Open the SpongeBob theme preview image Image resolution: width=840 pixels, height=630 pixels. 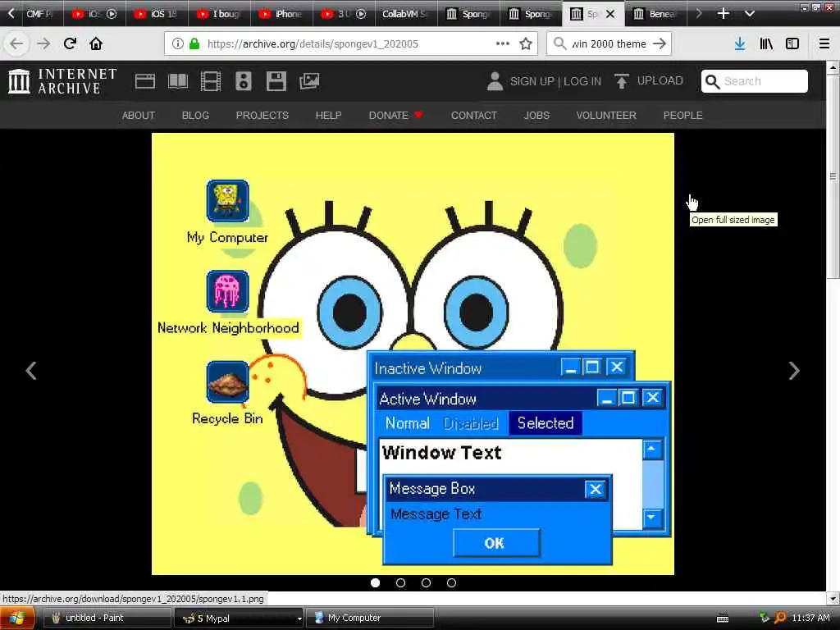(x=413, y=354)
